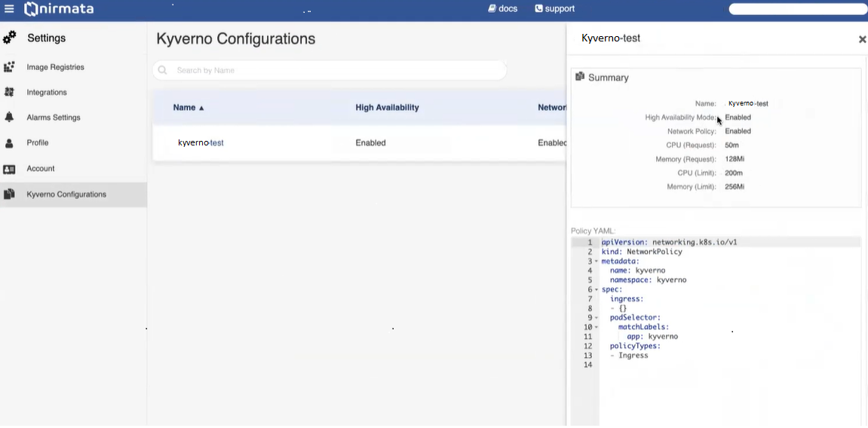Open Account settings
Screen dimensions: 868x428
pos(41,169)
